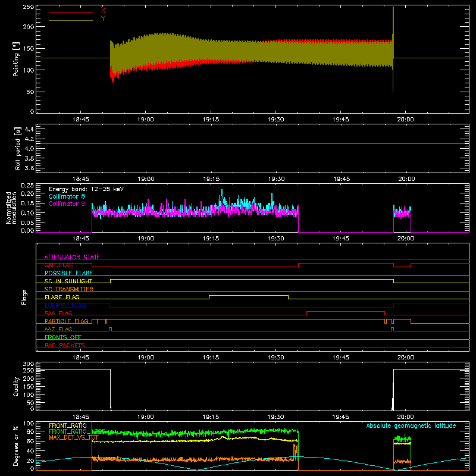The height and width of the screenshot is (476, 476).
Task: Select the Normalized modulation axis title
Action: pos(11,208)
